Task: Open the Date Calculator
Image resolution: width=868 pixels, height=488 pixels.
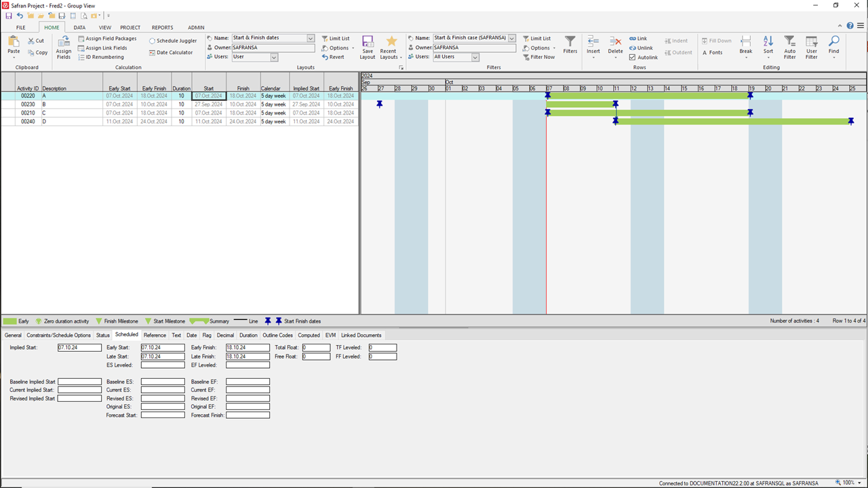Action: tap(171, 52)
